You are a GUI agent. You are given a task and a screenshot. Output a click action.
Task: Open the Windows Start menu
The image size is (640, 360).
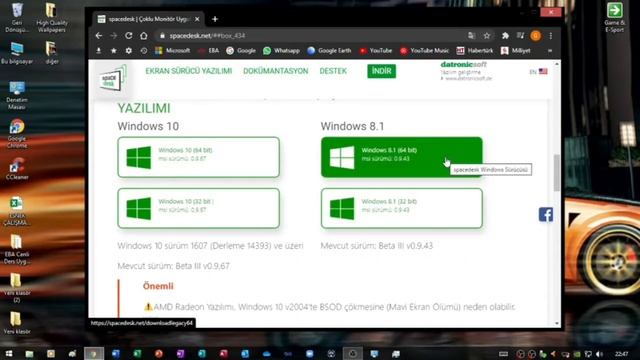click(x=9, y=354)
